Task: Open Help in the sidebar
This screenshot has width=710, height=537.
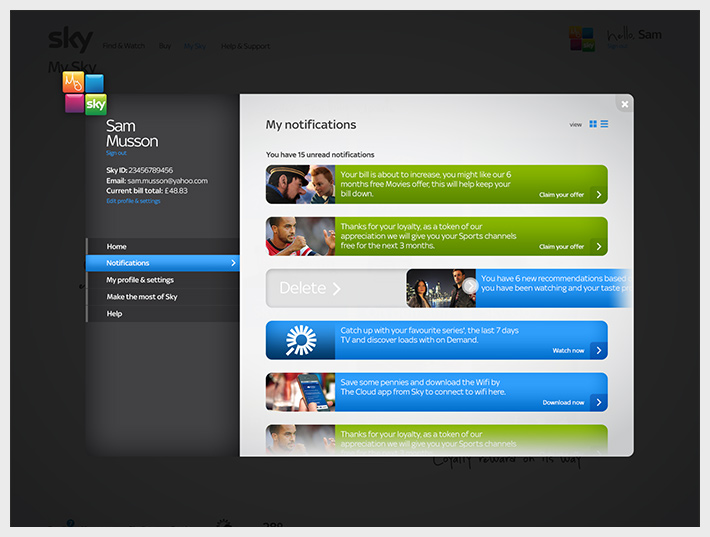Action: point(163,313)
